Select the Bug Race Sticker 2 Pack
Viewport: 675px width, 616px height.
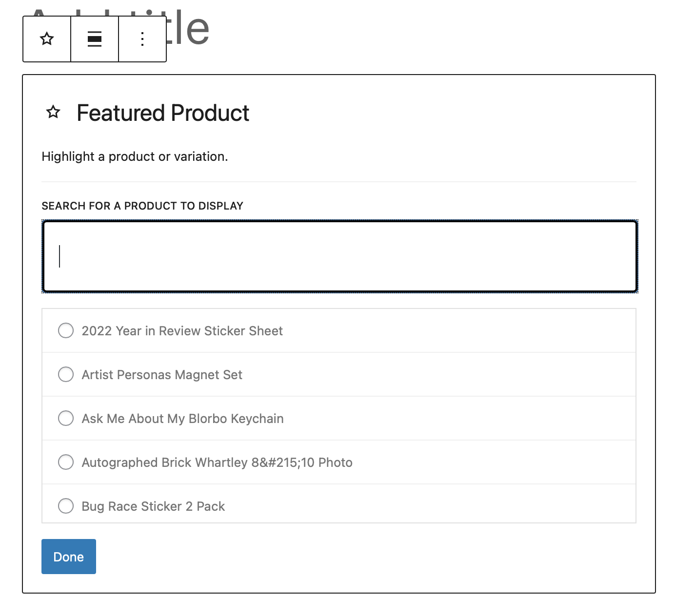pos(65,506)
